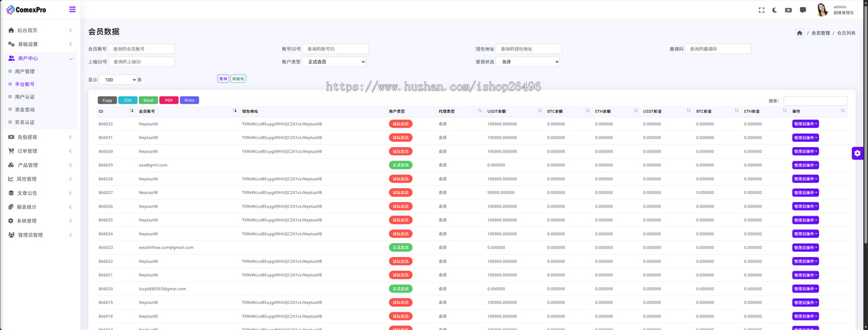This screenshot has height=330, width=868.
Task: Click the 查询 search button
Action: pyautogui.click(x=223, y=78)
